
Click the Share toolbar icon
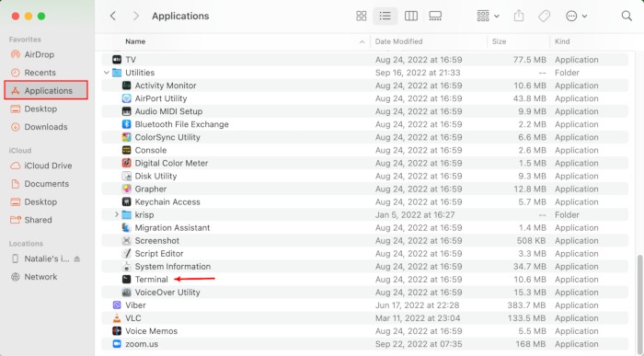[519, 16]
